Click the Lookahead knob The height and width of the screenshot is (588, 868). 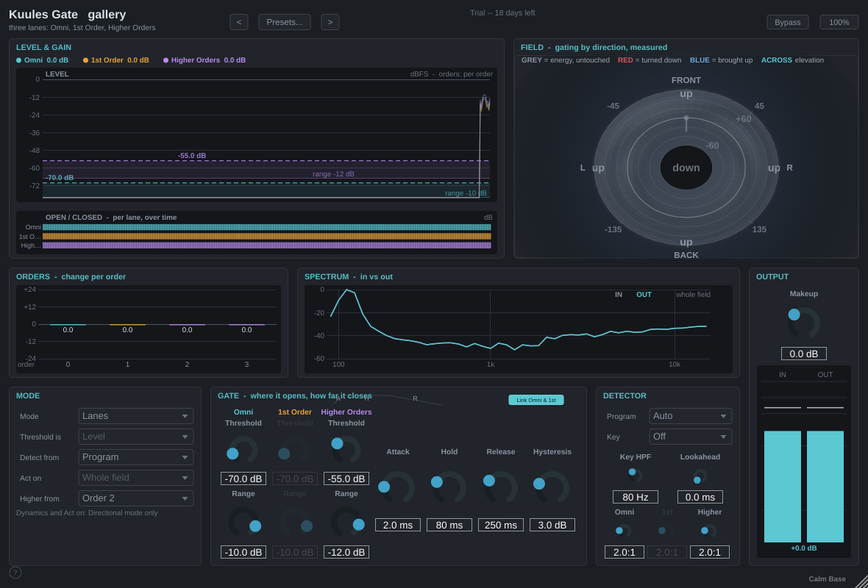700,476
